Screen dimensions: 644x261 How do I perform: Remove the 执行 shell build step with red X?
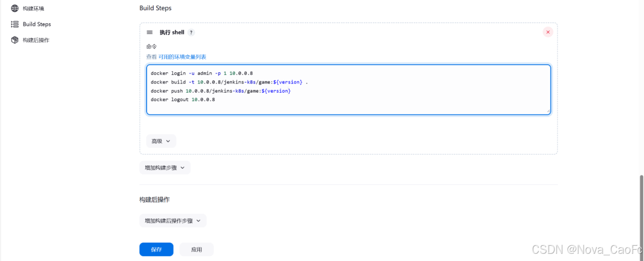point(548,32)
